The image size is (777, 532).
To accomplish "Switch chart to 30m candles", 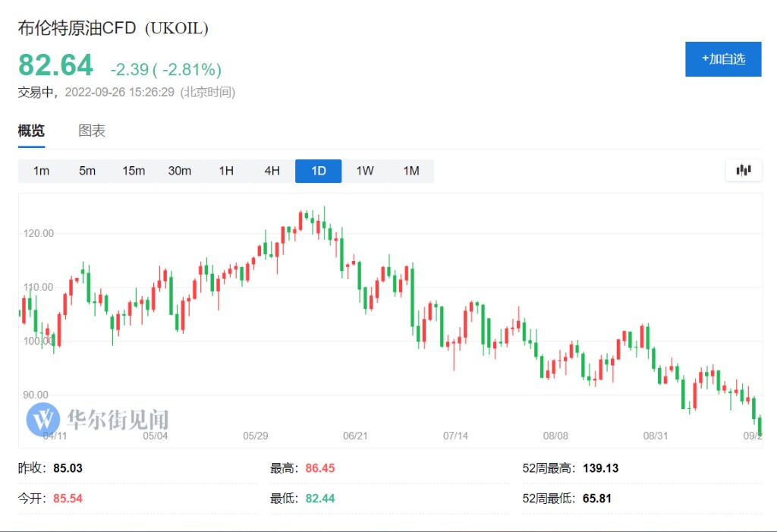I will pos(180,171).
